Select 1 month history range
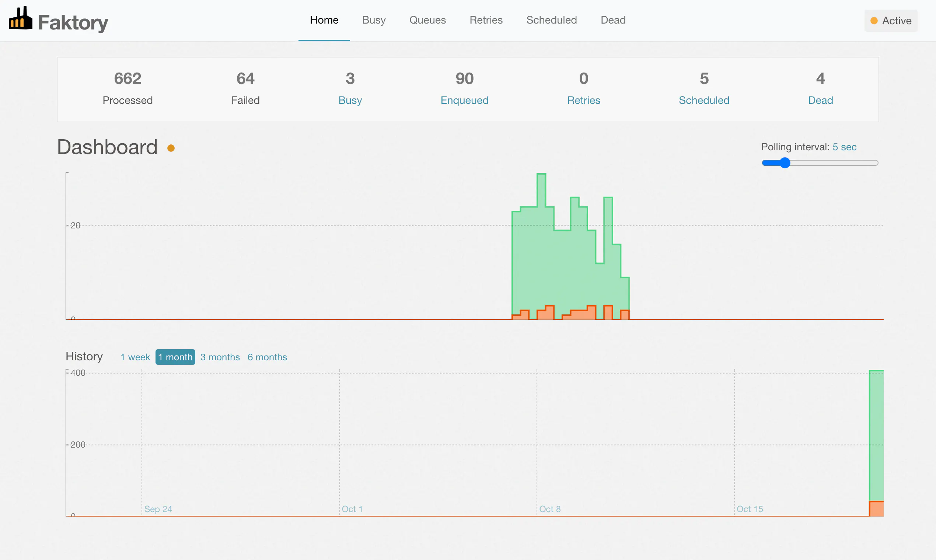The width and height of the screenshot is (936, 560). [x=175, y=357]
